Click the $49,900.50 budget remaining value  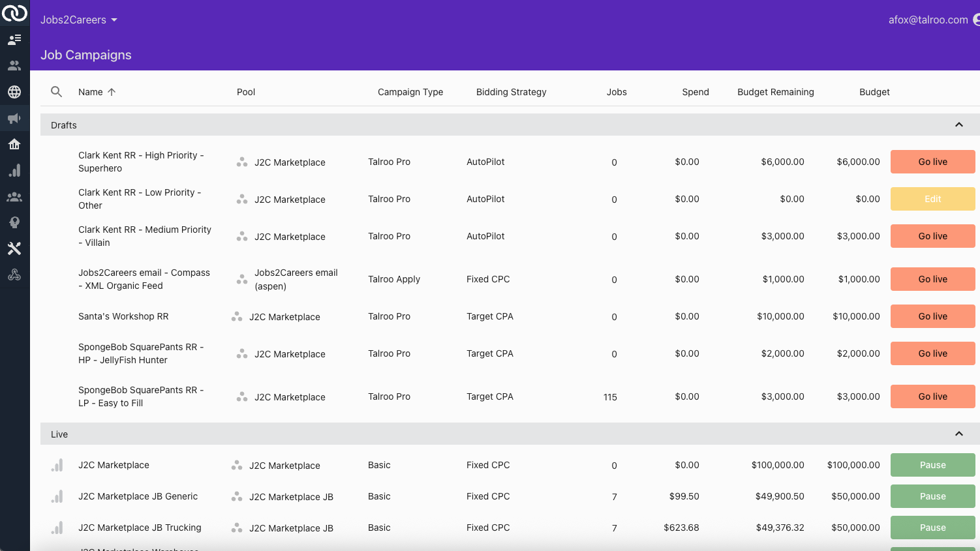780,496
